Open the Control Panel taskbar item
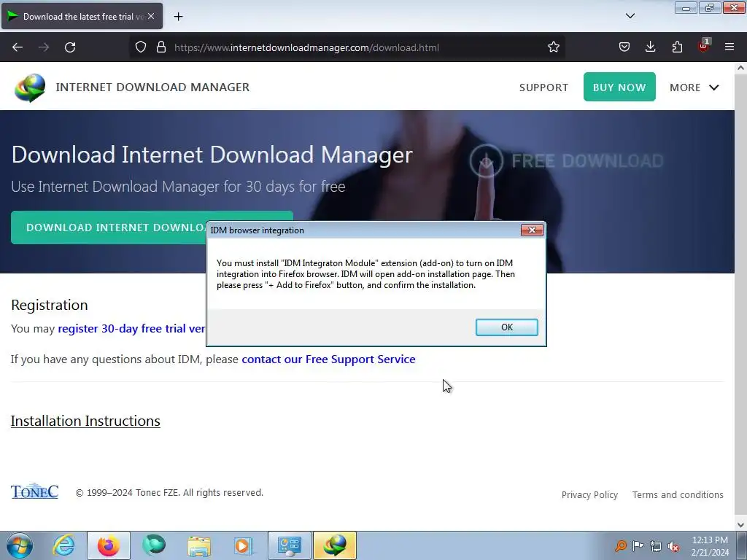This screenshot has height=560, width=747. click(289, 545)
